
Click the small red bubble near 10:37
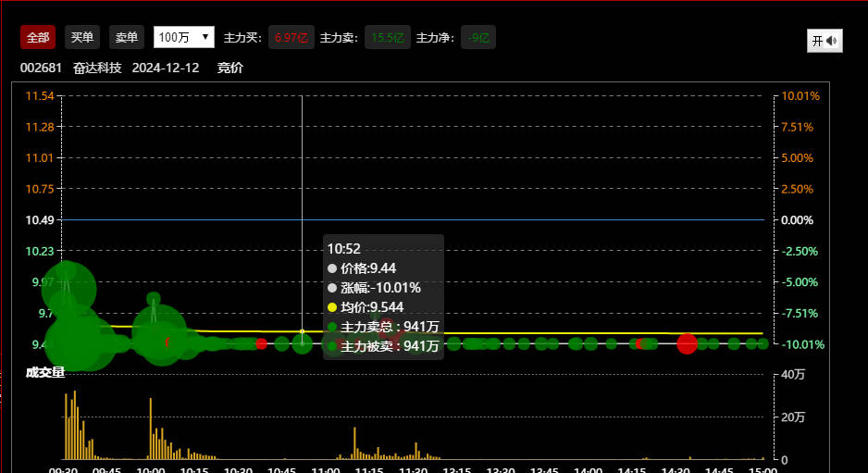261,343
